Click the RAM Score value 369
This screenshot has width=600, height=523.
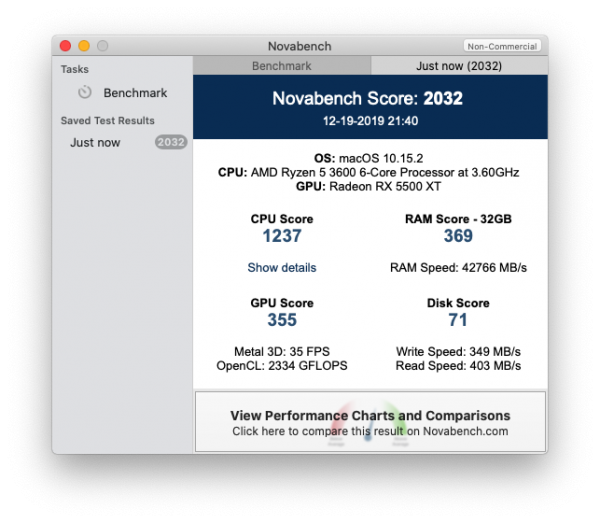coord(458,236)
